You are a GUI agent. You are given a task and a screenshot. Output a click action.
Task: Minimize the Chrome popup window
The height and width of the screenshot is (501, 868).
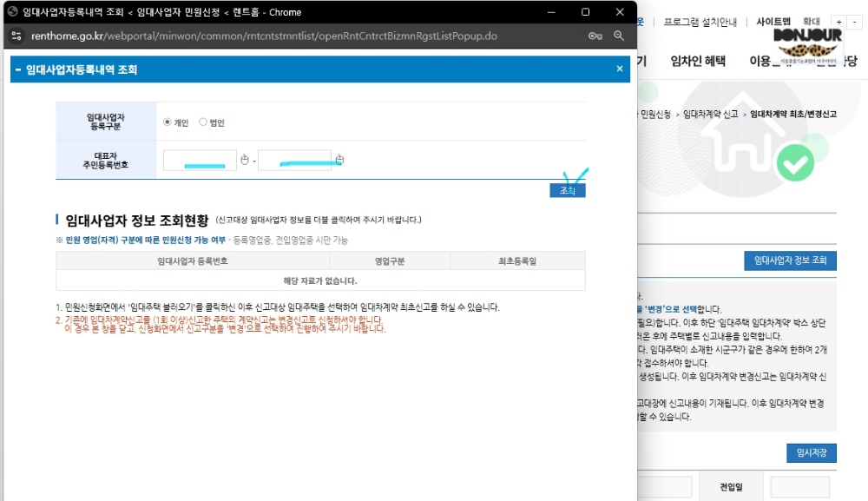tap(551, 12)
